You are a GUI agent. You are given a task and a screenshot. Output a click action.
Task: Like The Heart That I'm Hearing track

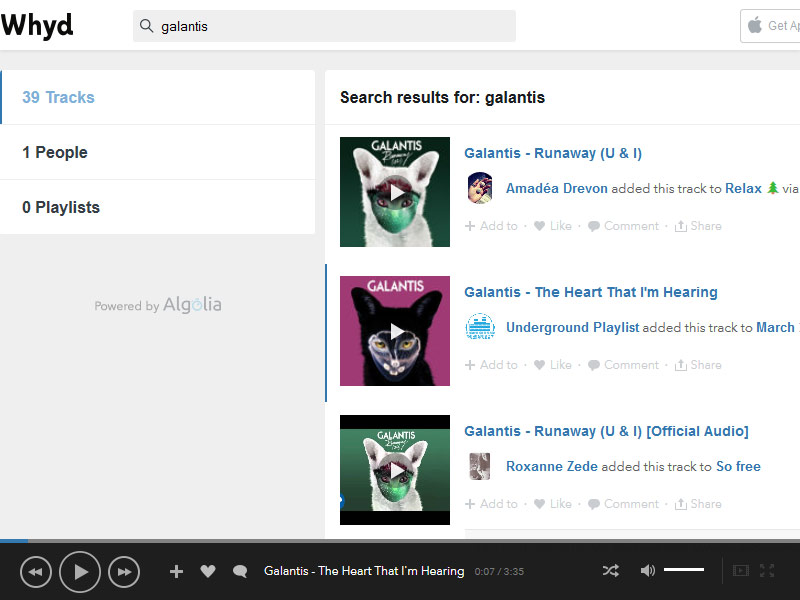pyautogui.click(x=553, y=364)
